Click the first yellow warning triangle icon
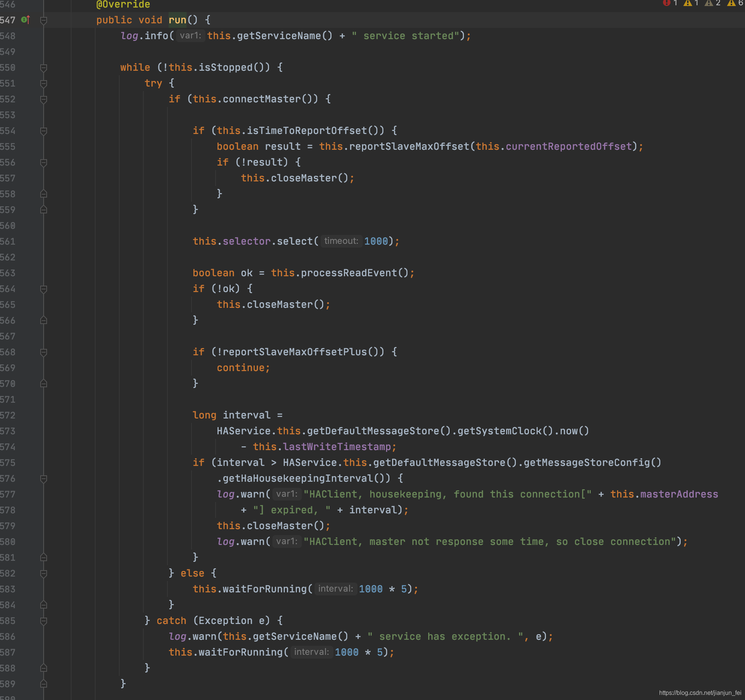745x700 pixels. 688,3
